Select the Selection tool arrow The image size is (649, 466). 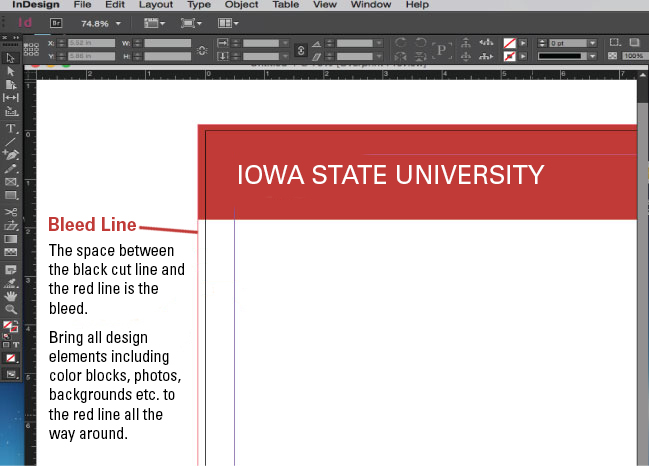[10, 58]
